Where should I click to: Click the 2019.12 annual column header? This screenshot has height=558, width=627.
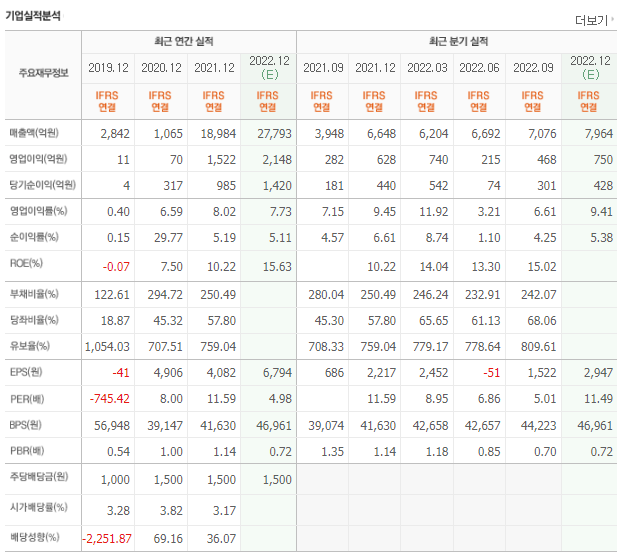pos(108,68)
